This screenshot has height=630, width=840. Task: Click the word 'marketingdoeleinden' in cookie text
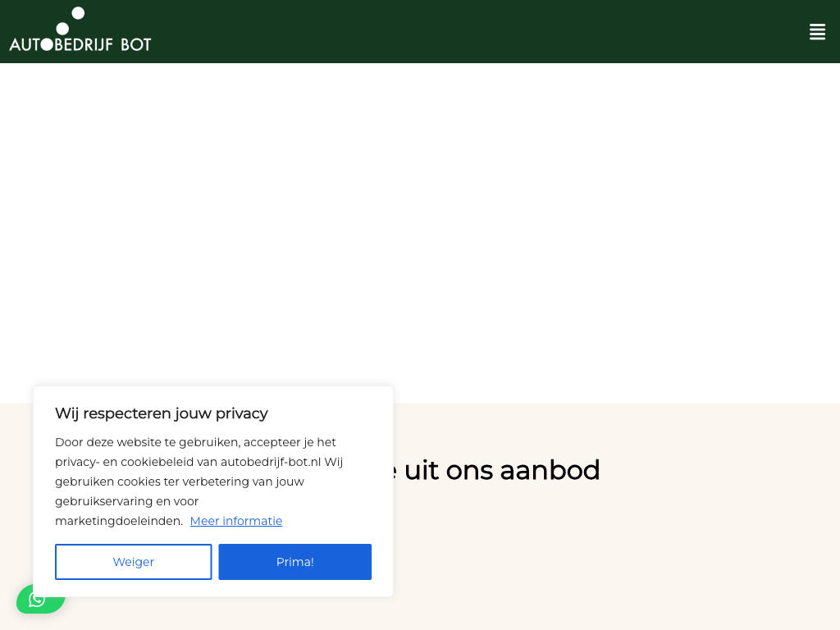[118, 521]
